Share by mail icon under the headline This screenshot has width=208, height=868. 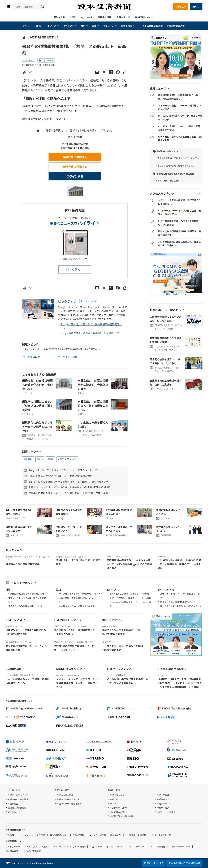tap(97, 72)
